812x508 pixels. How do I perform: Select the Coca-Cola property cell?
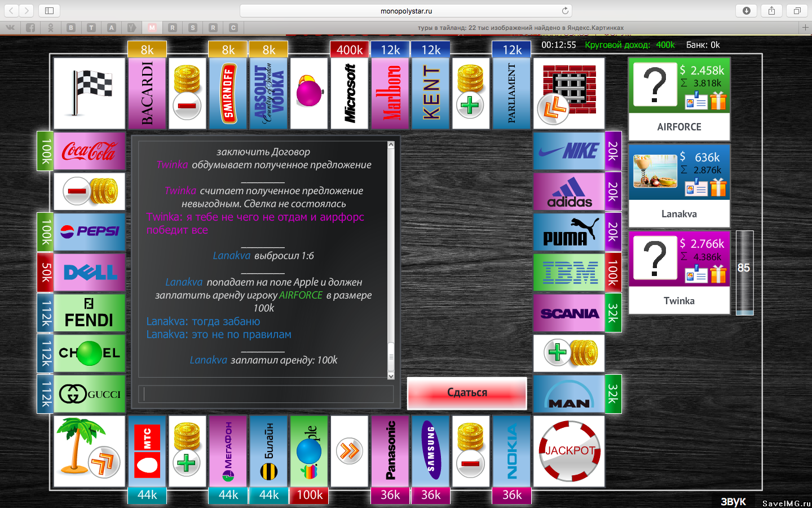coord(90,151)
